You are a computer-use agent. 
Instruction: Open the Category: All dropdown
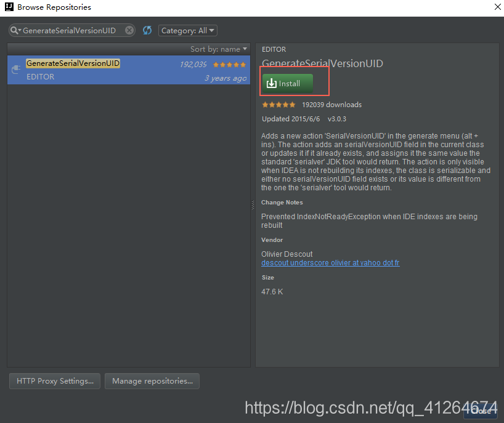click(187, 30)
